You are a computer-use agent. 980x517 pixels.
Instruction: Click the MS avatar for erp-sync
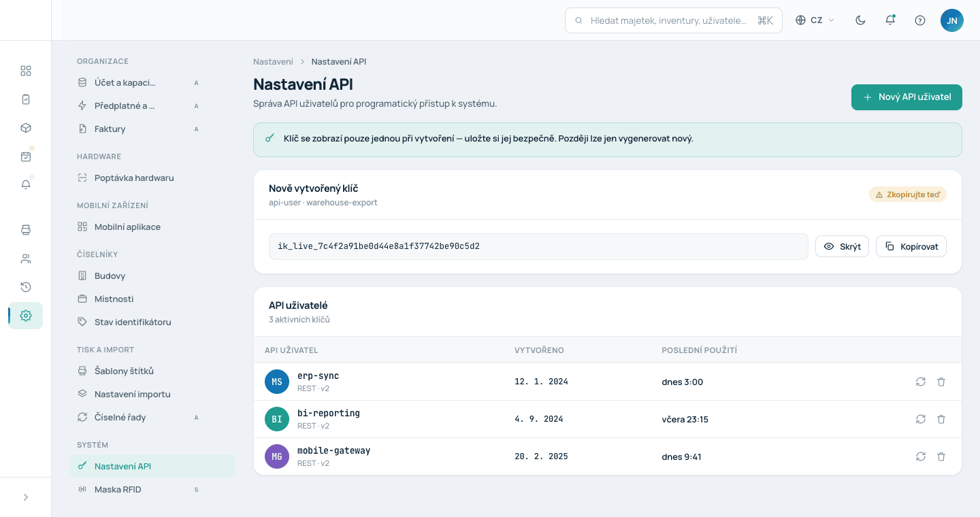(x=277, y=382)
